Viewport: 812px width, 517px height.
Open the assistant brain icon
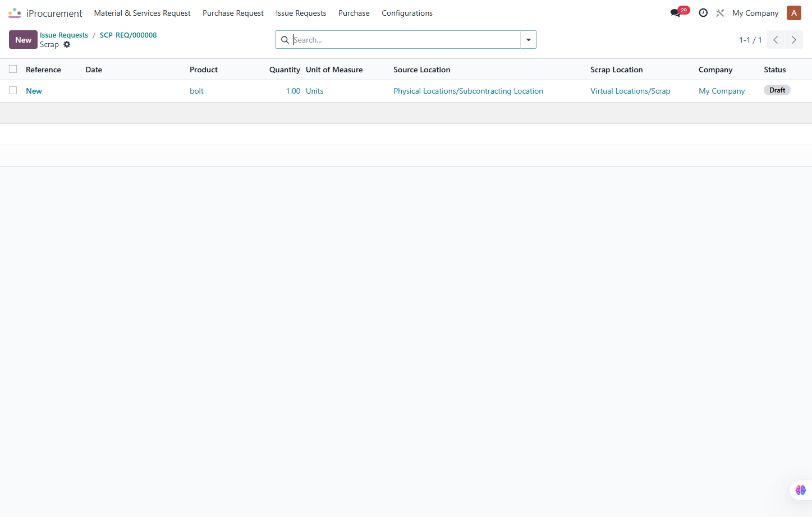pos(801,490)
